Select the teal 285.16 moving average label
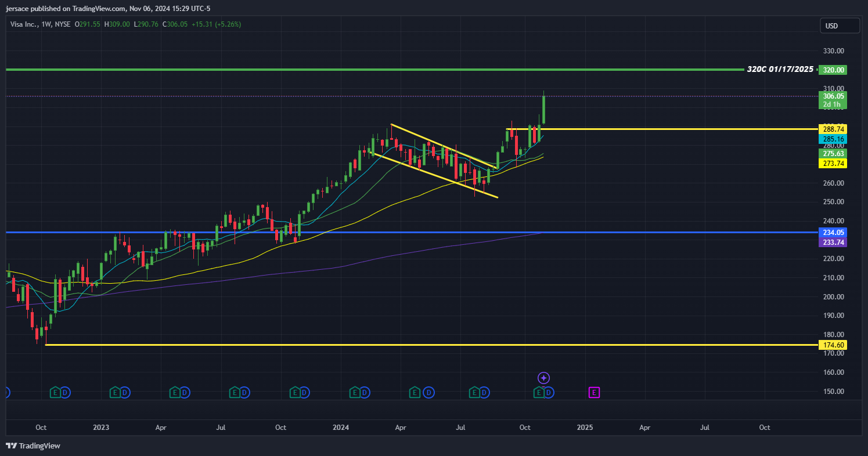Viewport: 868px width, 456px height. pyautogui.click(x=833, y=139)
